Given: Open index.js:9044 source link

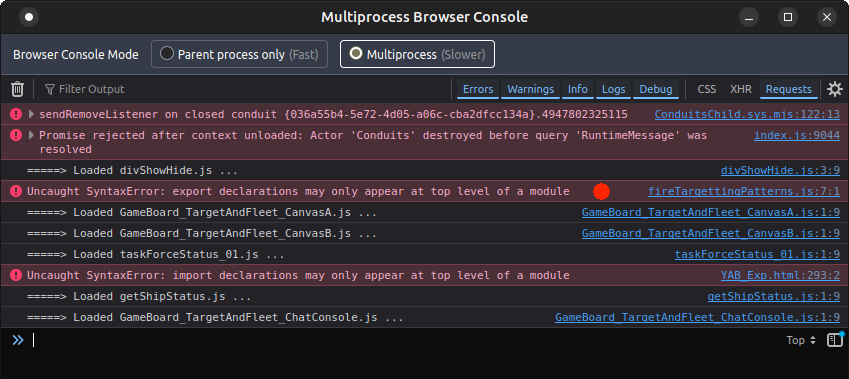Looking at the screenshot, I should (x=797, y=135).
